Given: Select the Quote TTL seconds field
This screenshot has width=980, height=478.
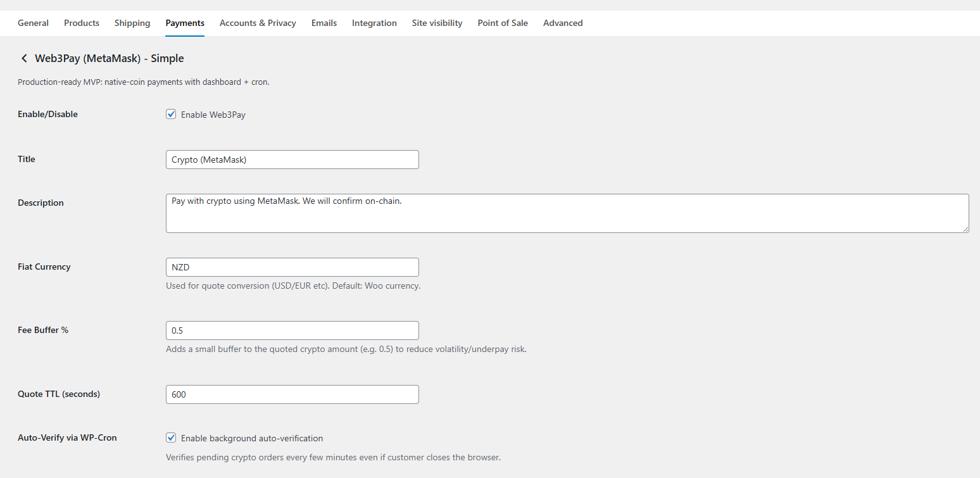Looking at the screenshot, I should 292,394.
